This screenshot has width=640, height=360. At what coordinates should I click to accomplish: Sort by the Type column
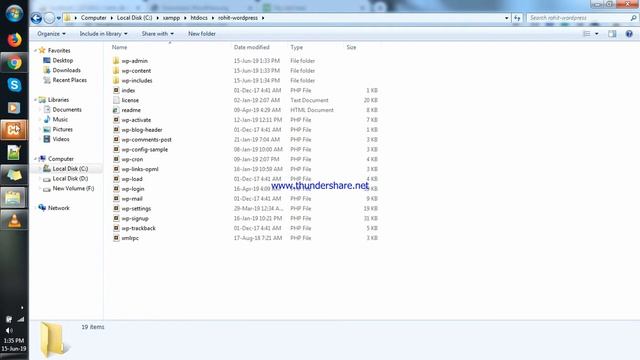click(x=297, y=47)
